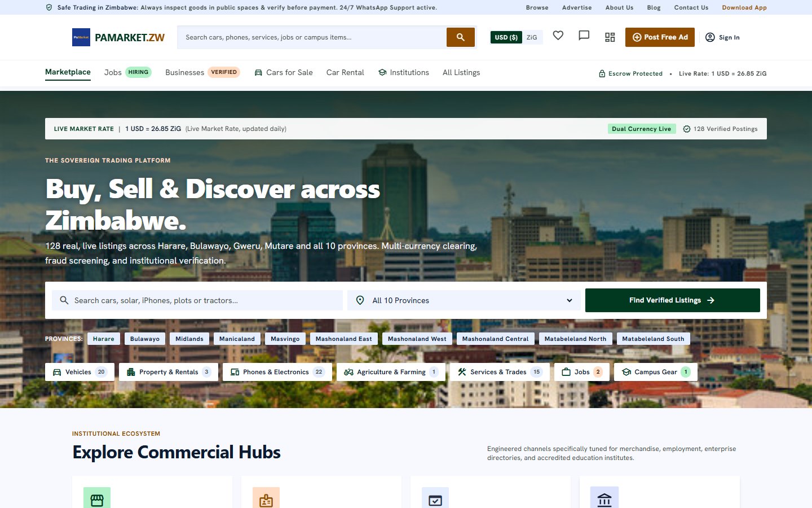The image size is (812, 508).
Task: Filter by Harare province chip
Action: 103,339
